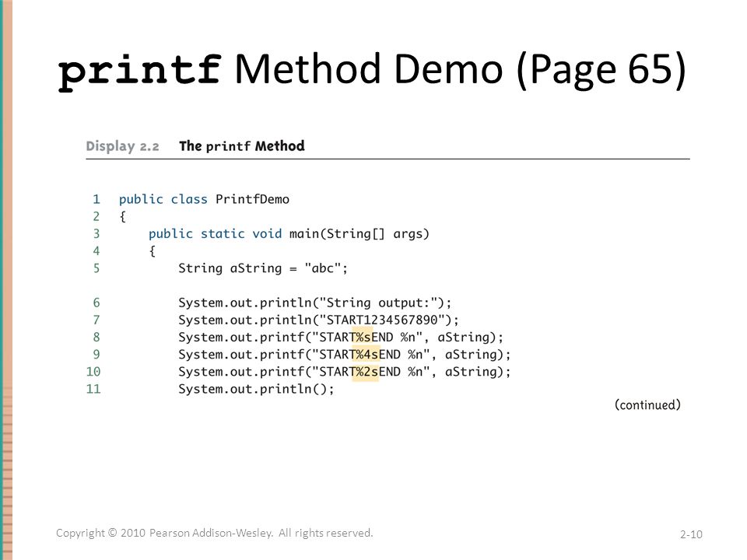Click the '(continued)' note
747x560 pixels.
click(x=647, y=404)
